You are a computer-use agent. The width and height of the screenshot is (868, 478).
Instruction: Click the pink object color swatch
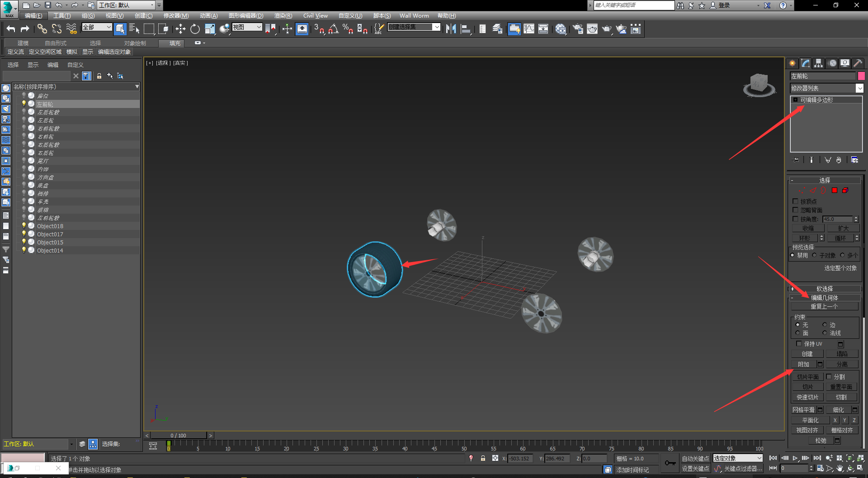861,76
